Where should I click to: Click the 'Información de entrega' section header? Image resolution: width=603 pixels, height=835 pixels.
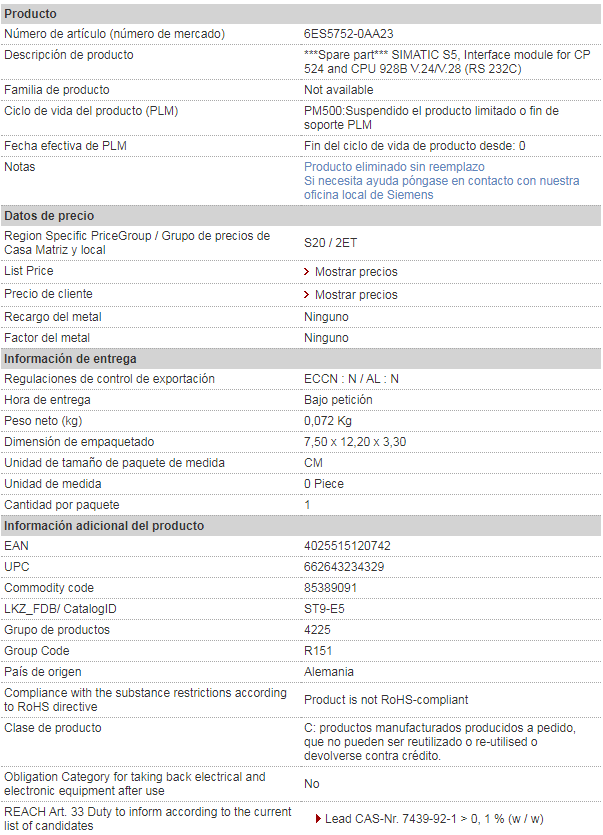pos(70,359)
